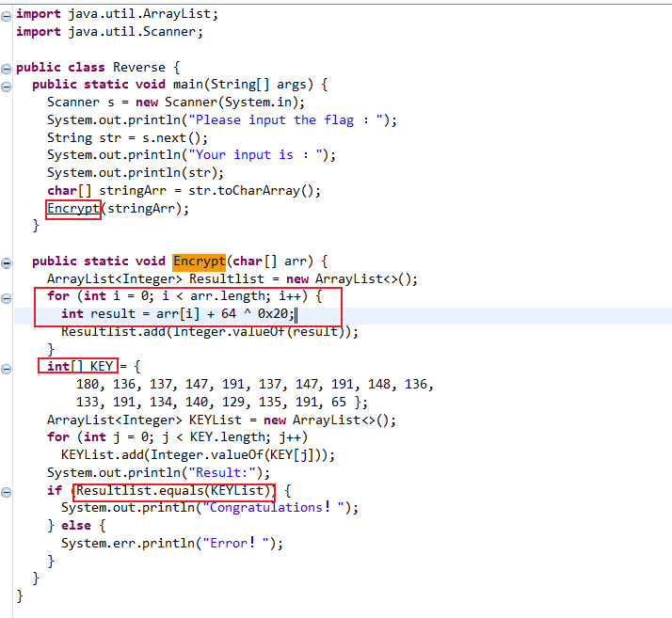Click 'char[] stringArr = str.toCharArray();' line
The height and width of the screenshot is (618, 672).
184,191
